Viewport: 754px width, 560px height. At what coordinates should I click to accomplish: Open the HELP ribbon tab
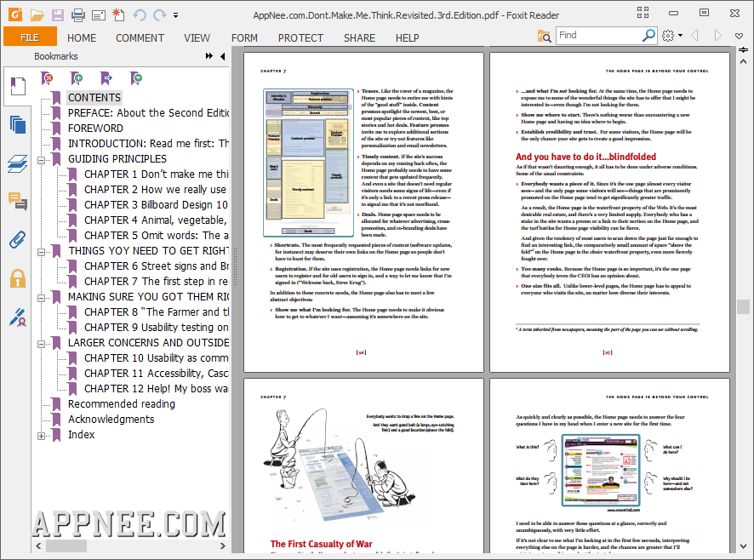[x=408, y=37]
